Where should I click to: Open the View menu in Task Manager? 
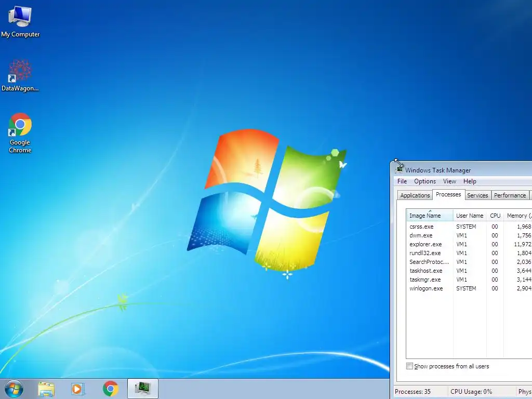(x=449, y=181)
